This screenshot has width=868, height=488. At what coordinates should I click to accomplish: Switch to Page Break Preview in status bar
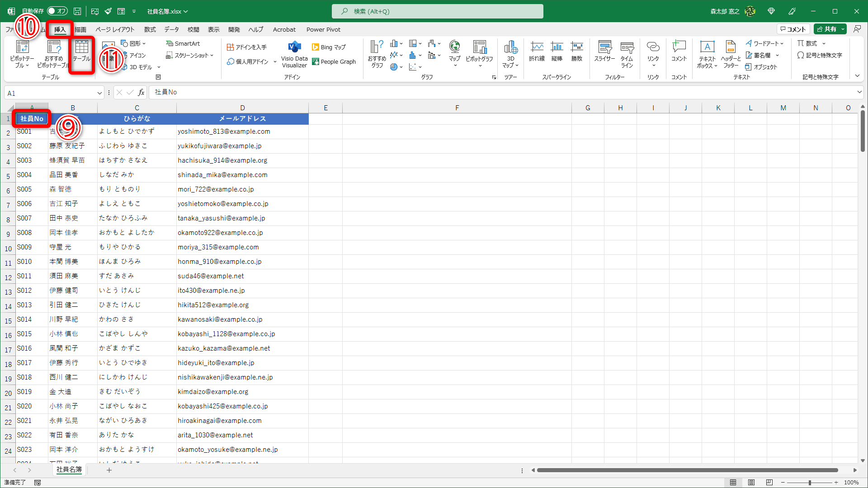point(769,483)
